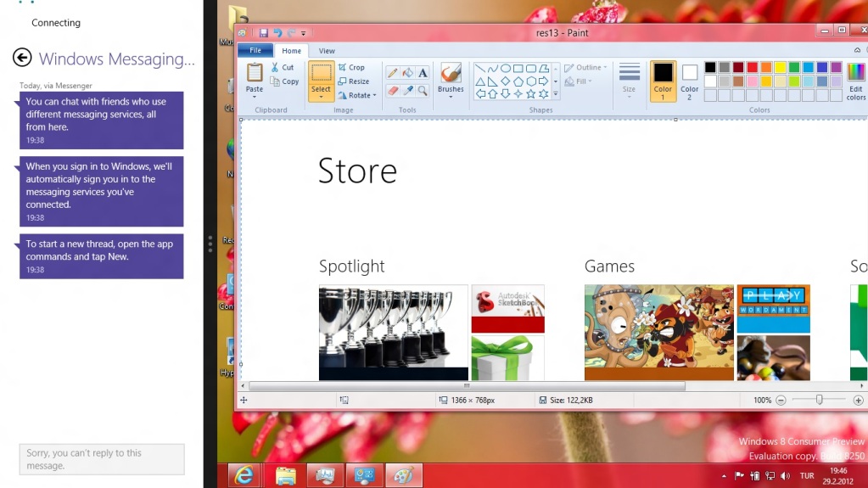Viewport: 868px width, 488px height.
Task: Crop the image to selection
Action: [351, 67]
